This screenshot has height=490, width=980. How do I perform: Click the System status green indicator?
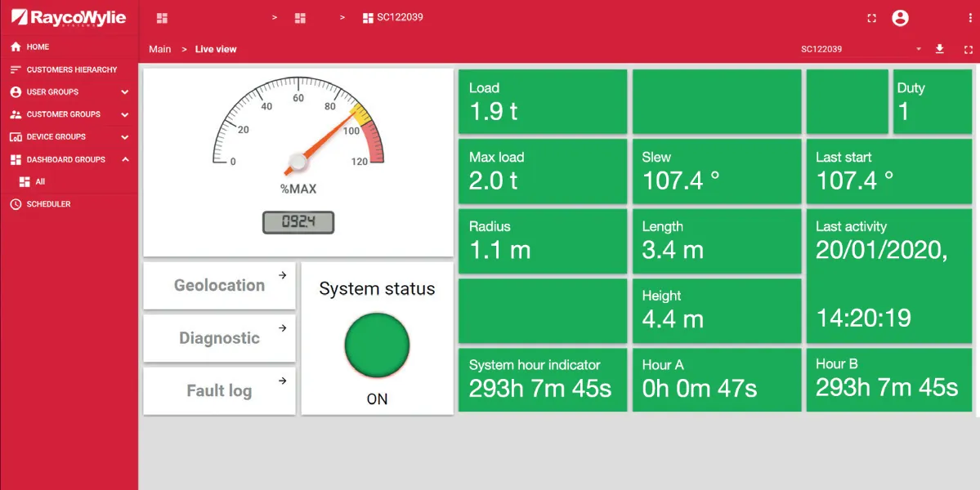click(x=376, y=345)
